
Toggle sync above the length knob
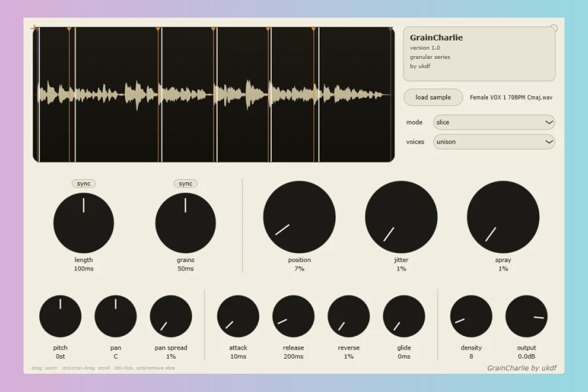[84, 184]
